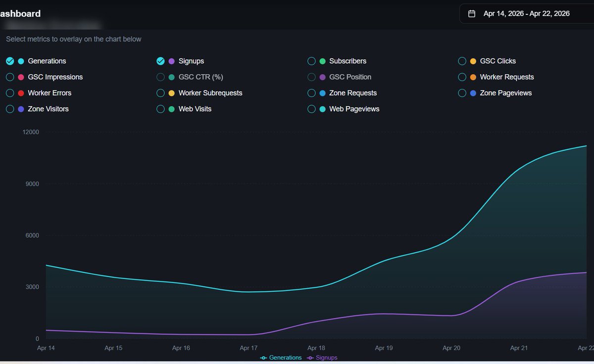Image resolution: width=594 pixels, height=364 pixels.
Task: Click the 'Select metrics to overlay' instruction text
Action: 74,39
